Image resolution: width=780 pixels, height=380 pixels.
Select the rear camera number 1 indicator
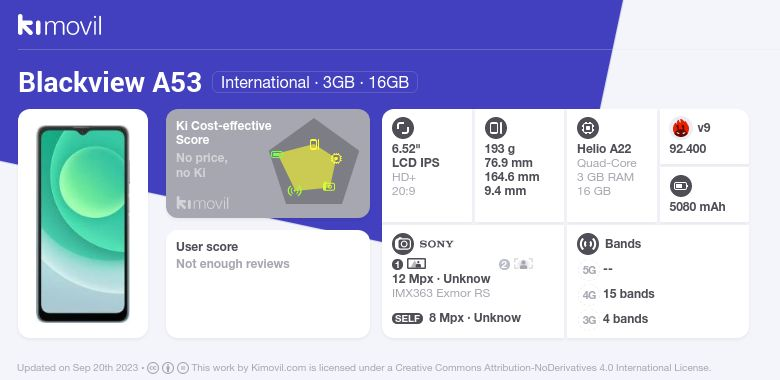[397, 265]
